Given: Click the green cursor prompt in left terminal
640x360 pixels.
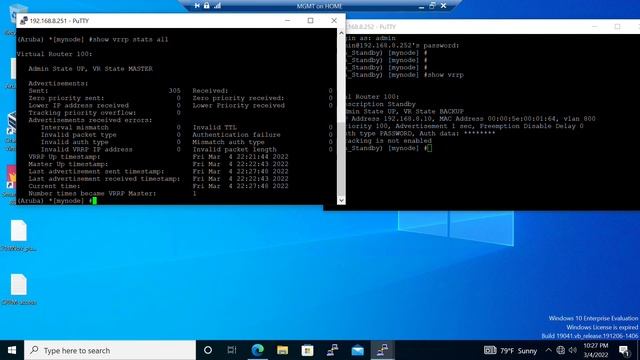Looking at the screenshot, I should pos(94,200).
